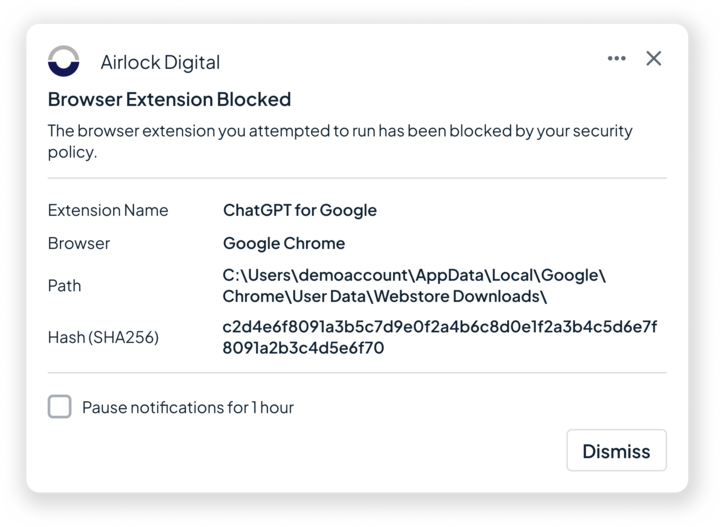Click the divider below the policy message
The width and height of the screenshot is (720, 527).
357,178
